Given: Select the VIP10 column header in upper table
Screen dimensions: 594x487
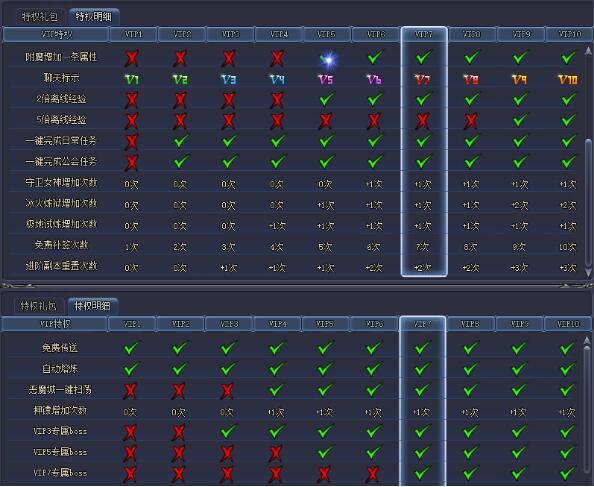Looking at the screenshot, I should (x=569, y=34).
